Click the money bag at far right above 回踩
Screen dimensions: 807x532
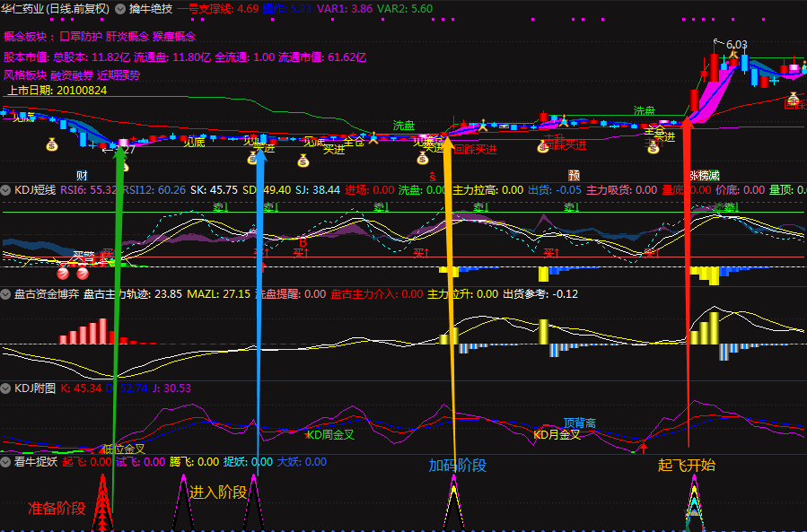click(794, 98)
